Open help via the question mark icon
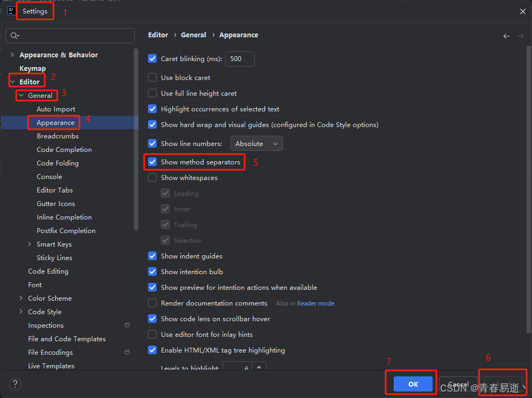 pos(15,384)
